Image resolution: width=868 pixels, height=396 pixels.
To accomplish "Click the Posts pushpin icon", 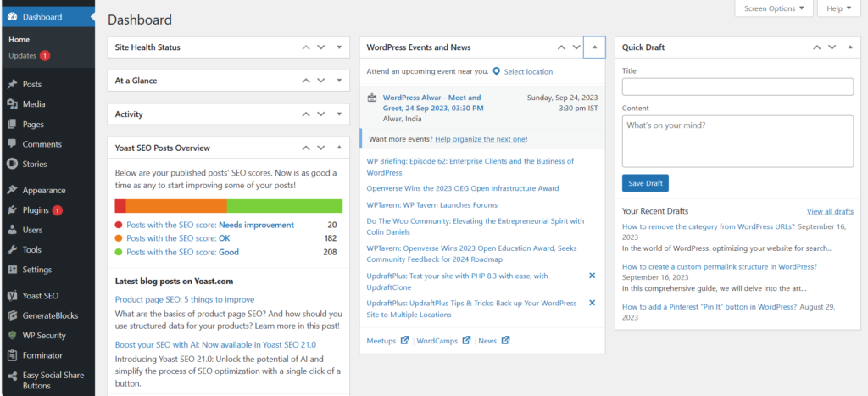I will pos(12,85).
